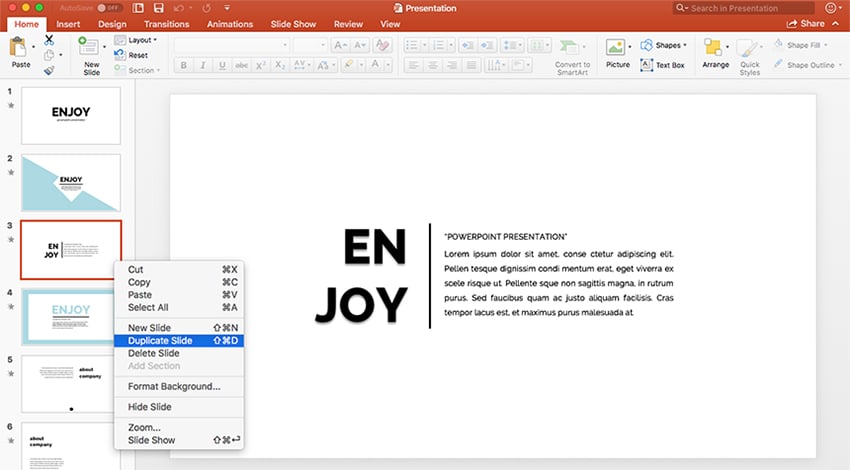Open the feedback smiley face icon
The height and width of the screenshot is (470, 850).
831,8
